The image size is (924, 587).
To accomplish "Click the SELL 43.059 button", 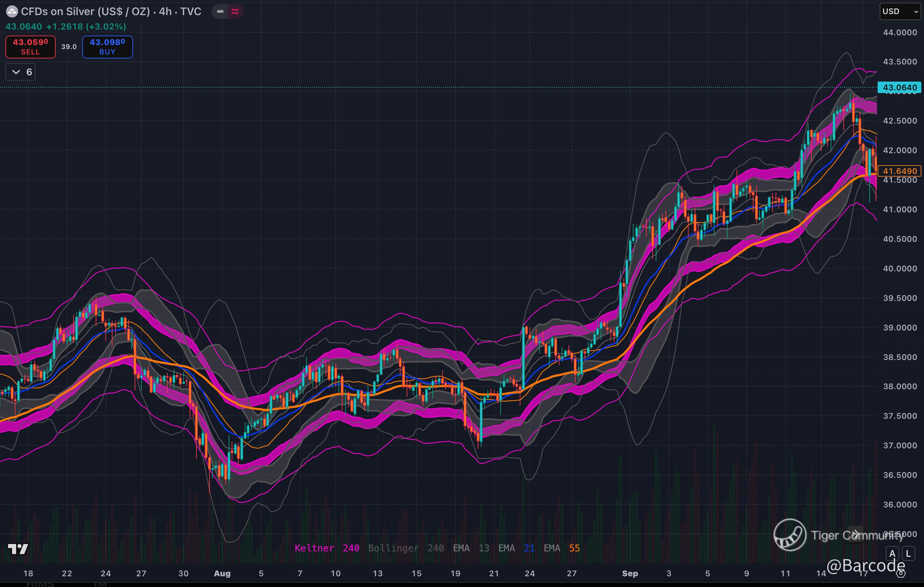I will click(x=30, y=47).
